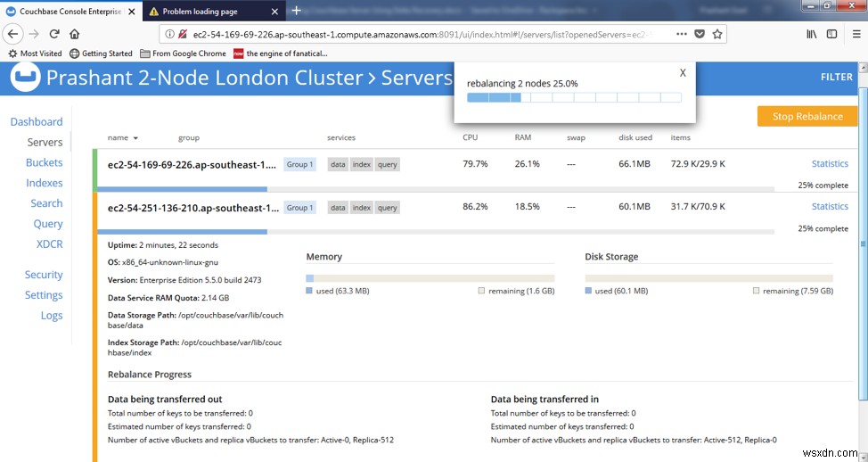
Task: Open a new tab with plus icon
Action: pos(296,11)
